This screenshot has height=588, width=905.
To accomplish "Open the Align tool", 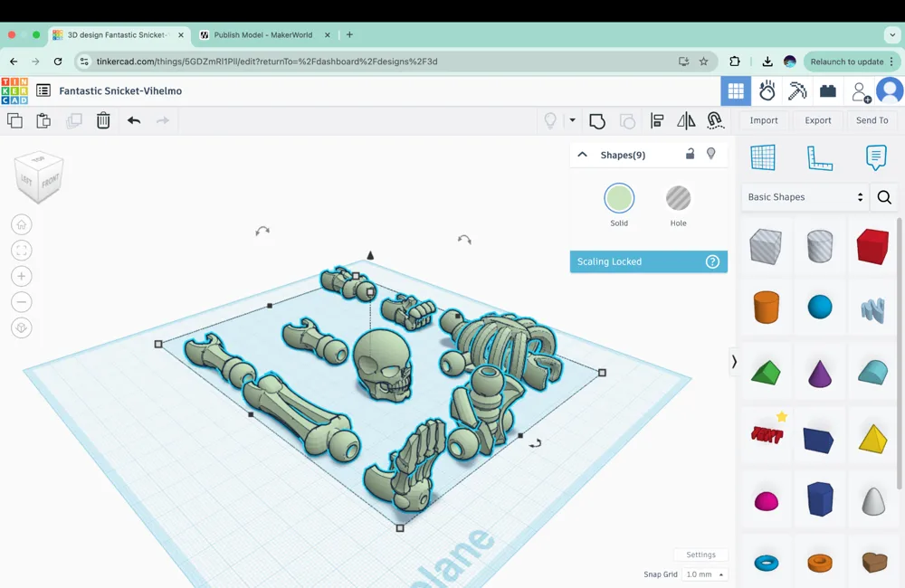I will coord(657,120).
